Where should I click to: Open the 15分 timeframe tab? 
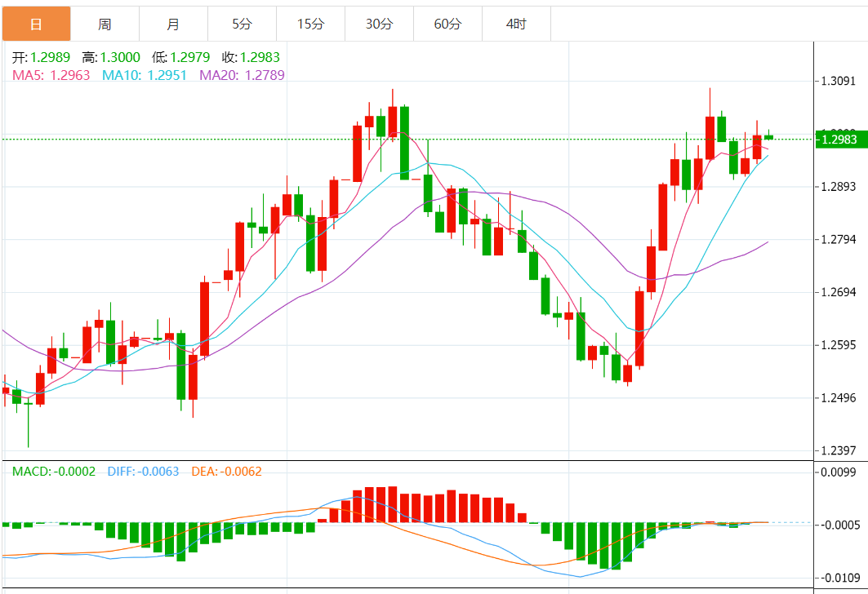(311, 24)
